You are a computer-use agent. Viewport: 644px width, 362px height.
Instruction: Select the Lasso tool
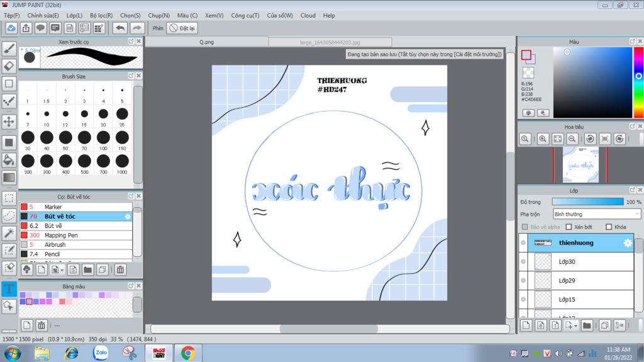[9, 215]
